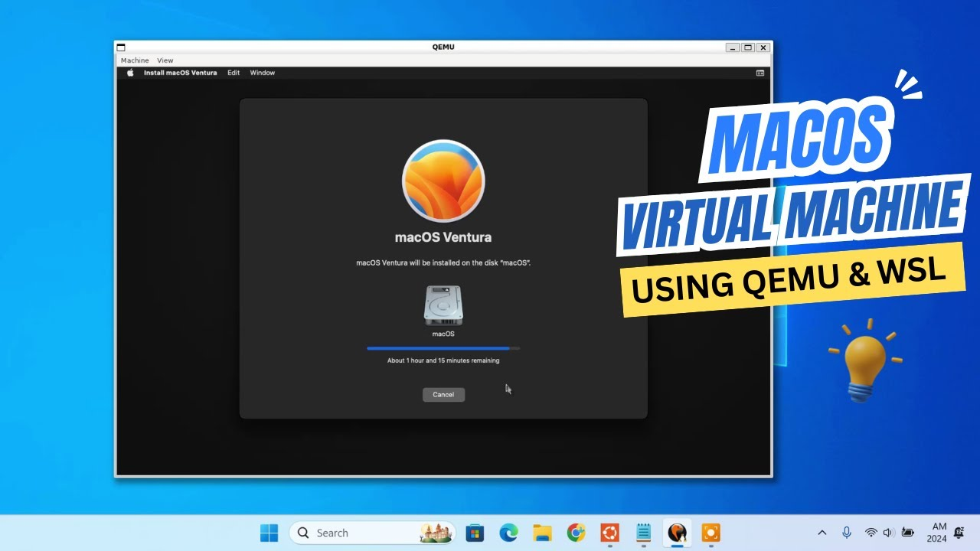Click the Cancel button in installer
Viewport: 980px width, 551px height.
point(443,394)
